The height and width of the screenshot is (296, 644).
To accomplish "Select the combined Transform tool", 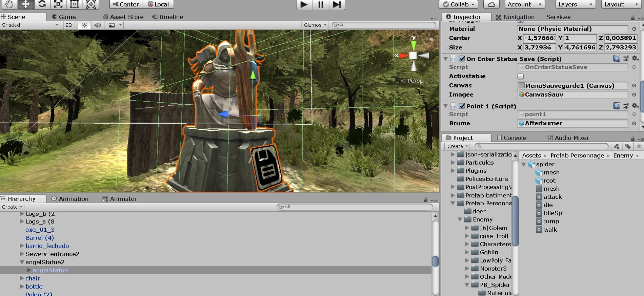I will pos(91,4).
